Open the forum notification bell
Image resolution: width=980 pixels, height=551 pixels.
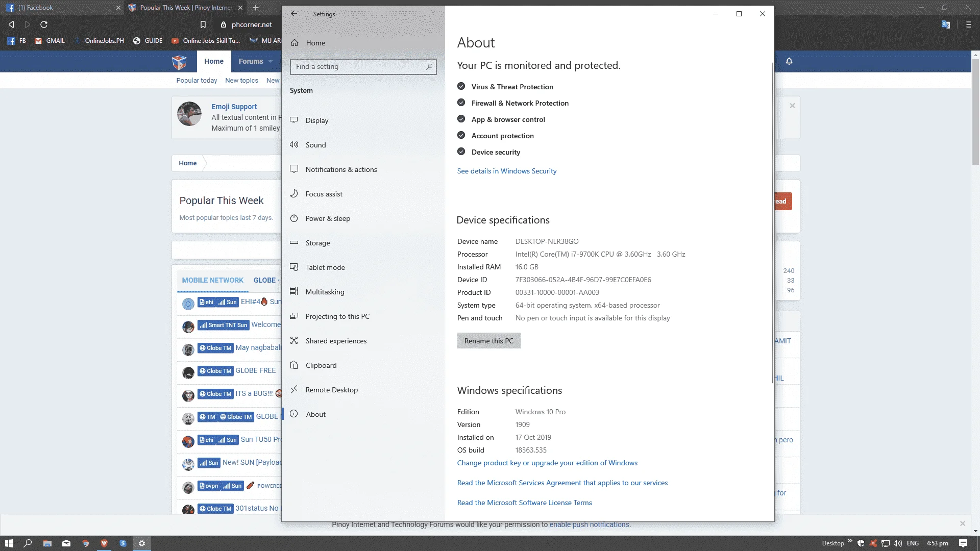coord(789,61)
